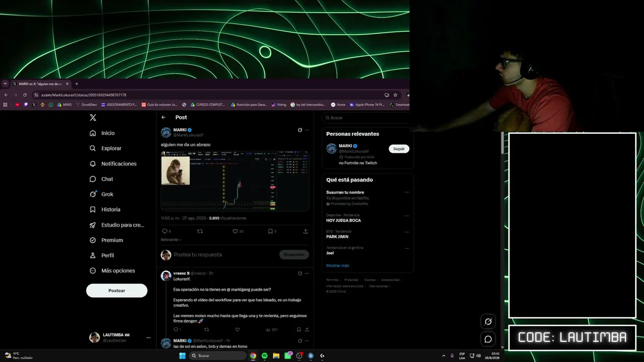Open Estudio para creadores in sidebar
The height and width of the screenshot is (362, 644).
coord(117,225)
